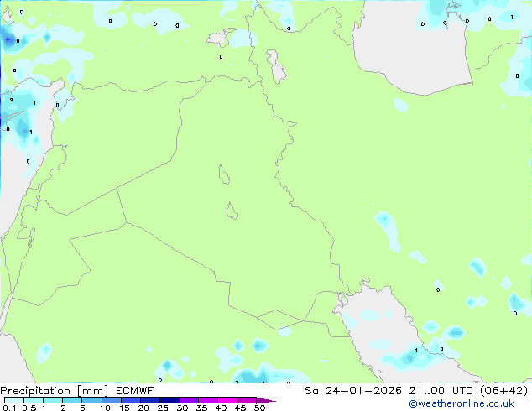Click the 0.1–0.5 mm legend color swatch

click(14, 400)
